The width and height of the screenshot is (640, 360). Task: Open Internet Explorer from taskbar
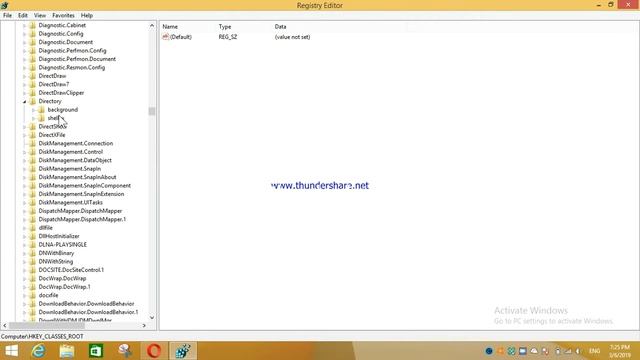click(x=38, y=351)
